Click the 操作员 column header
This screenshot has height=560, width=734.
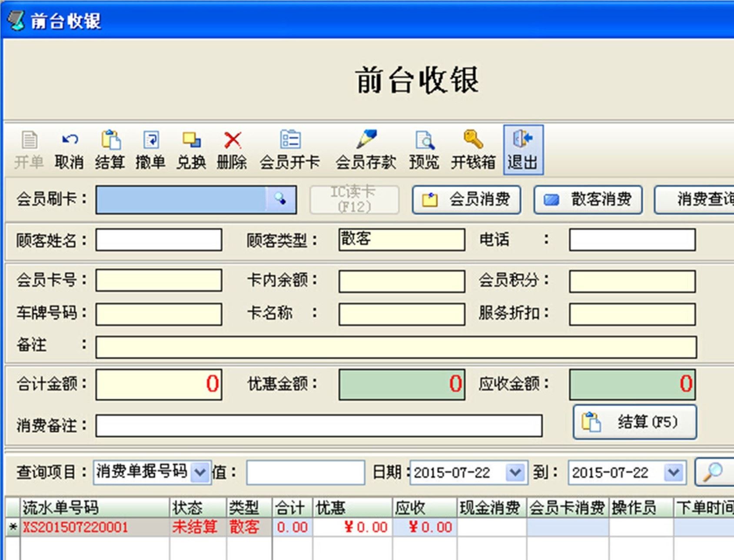(x=641, y=507)
